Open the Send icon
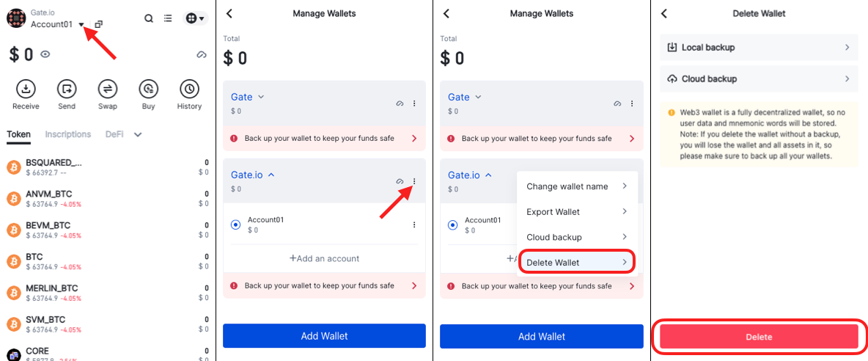This screenshot has width=868, height=361. 67,90
